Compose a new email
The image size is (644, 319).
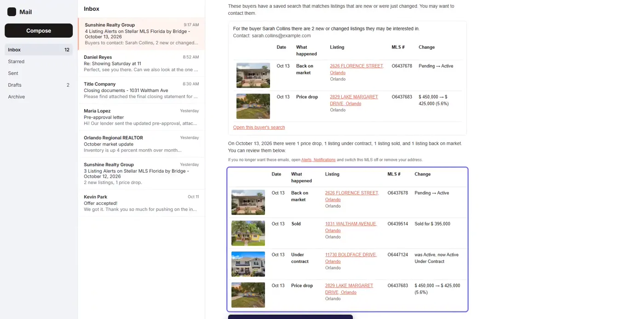(39, 30)
